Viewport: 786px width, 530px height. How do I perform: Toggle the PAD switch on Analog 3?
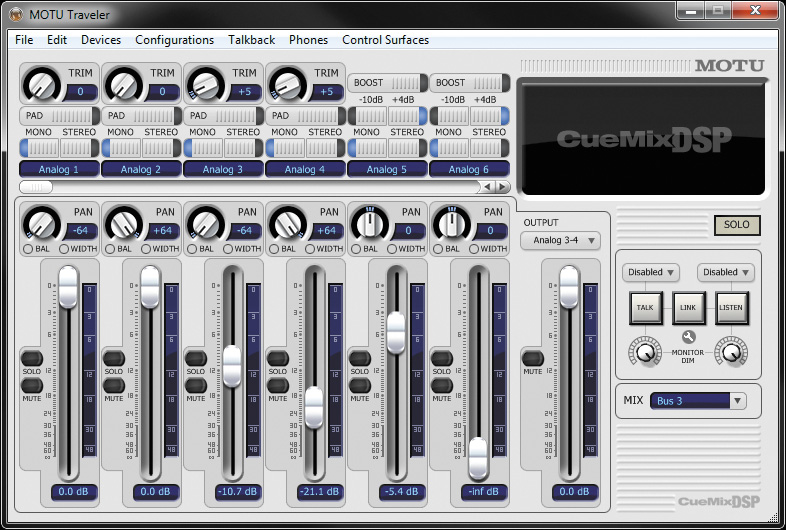click(x=224, y=116)
